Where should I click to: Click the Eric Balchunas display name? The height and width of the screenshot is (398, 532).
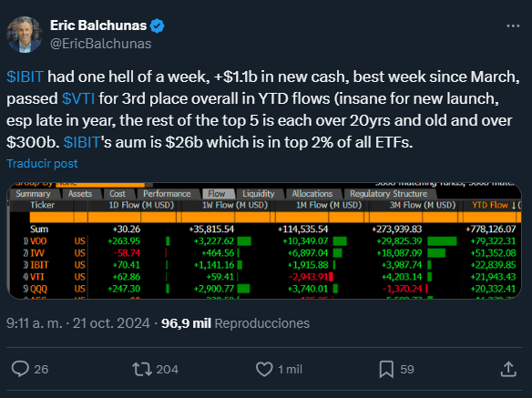tap(98, 26)
